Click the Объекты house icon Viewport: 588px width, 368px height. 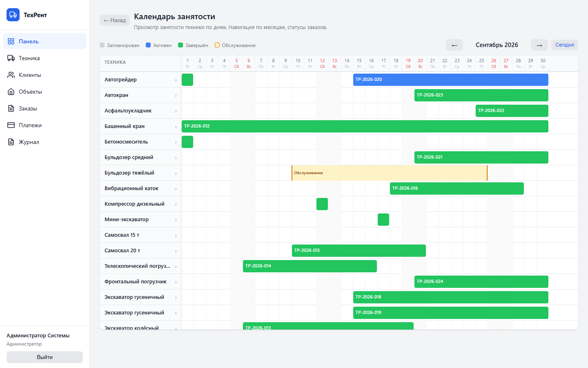[x=11, y=92]
